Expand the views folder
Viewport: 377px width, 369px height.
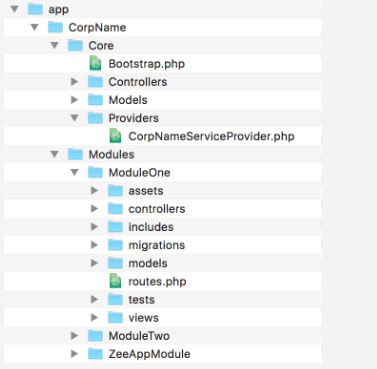[95, 317]
